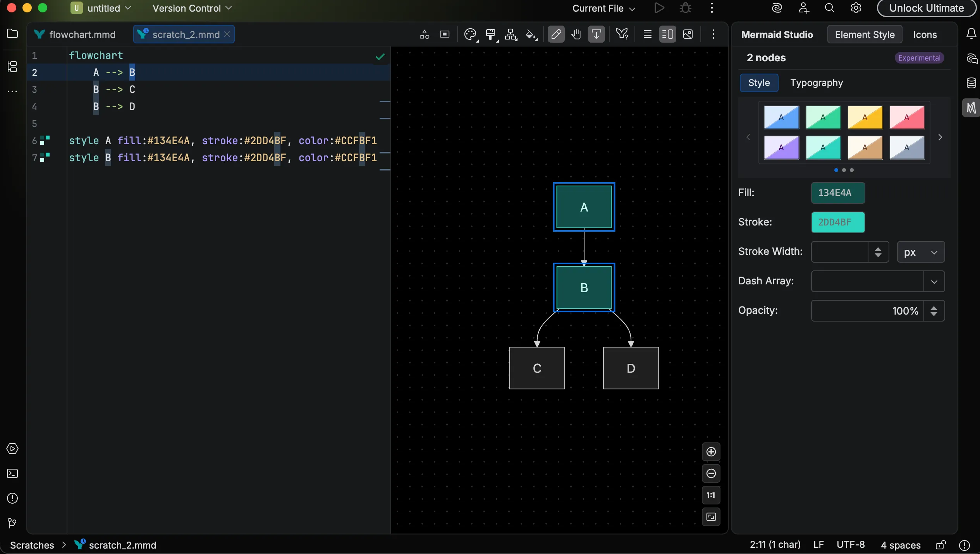Open the Typography tab in Mermaid Studio
This screenshot has height=554, width=980.
coord(816,83)
